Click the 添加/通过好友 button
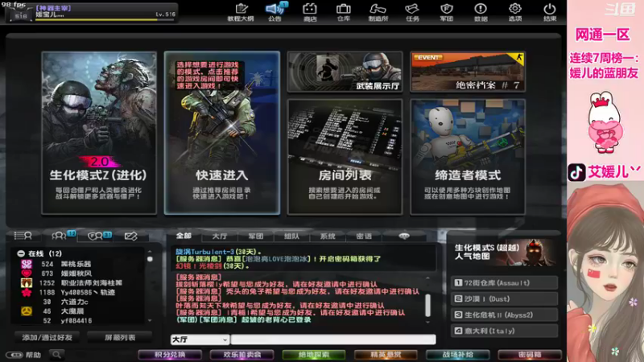The image size is (644, 362). point(47,337)
